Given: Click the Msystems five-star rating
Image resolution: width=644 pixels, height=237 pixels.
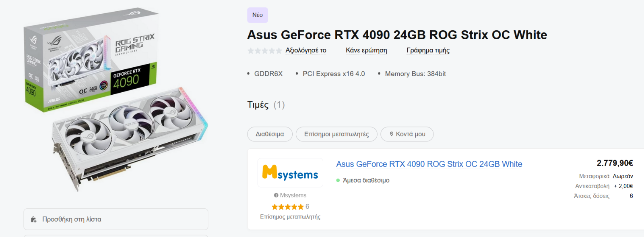Looking at the screenshot, I should (287, 207).
